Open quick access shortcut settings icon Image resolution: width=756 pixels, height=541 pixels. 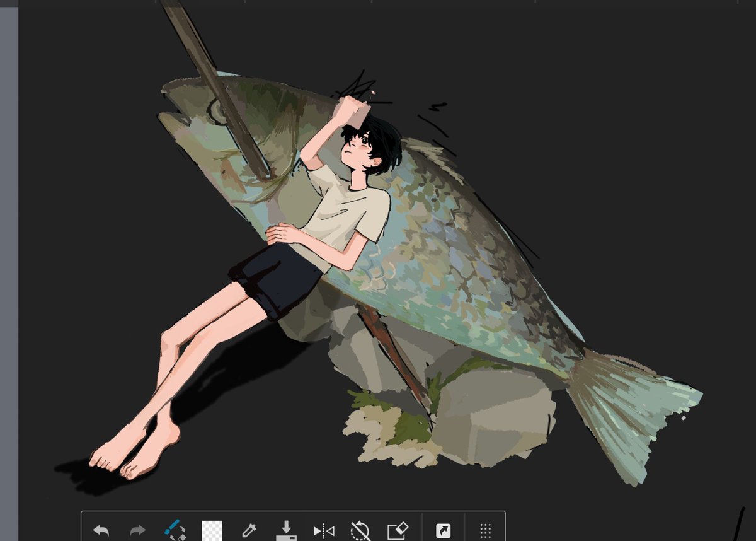pos(443,531)
